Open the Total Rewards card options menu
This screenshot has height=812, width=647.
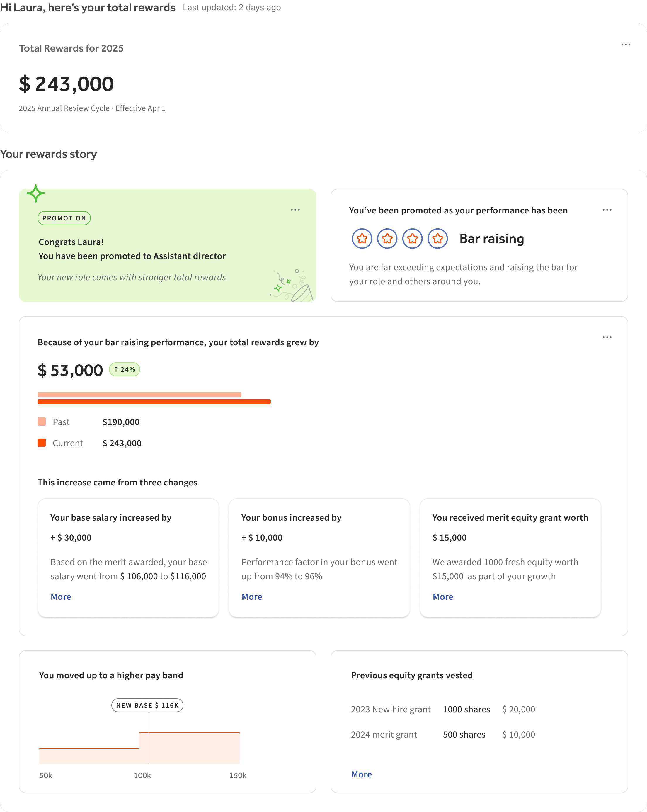[x=626, y=45]
